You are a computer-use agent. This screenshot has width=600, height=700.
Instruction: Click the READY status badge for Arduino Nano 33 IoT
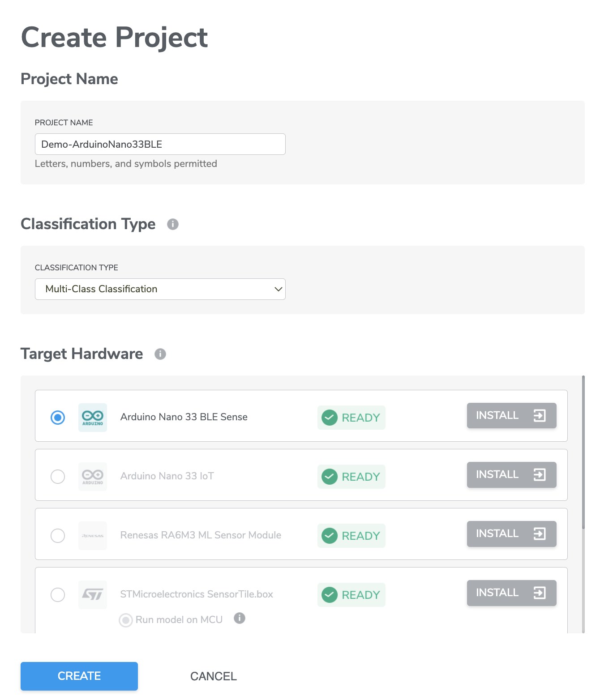pyautogui.click(x=351, y=477)
